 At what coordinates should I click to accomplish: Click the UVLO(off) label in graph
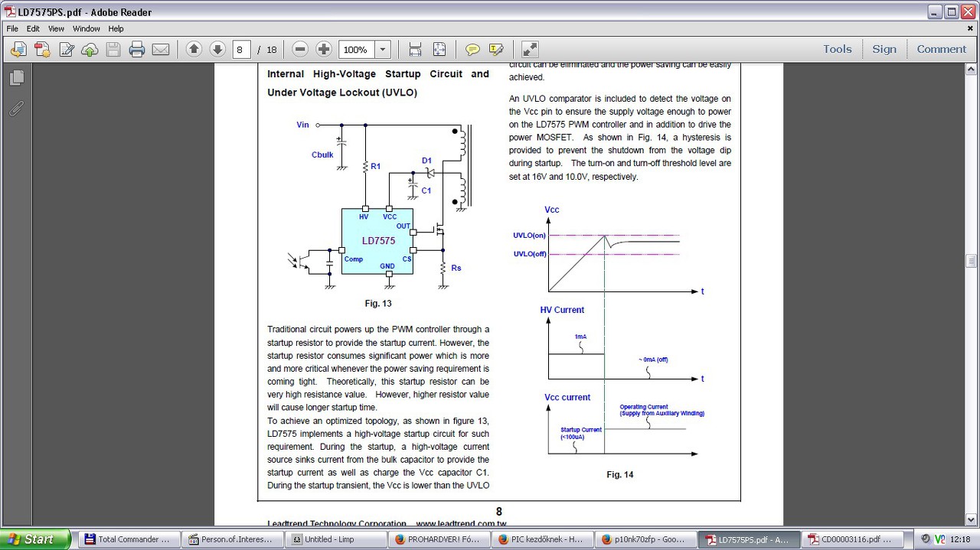pos(530,254)
